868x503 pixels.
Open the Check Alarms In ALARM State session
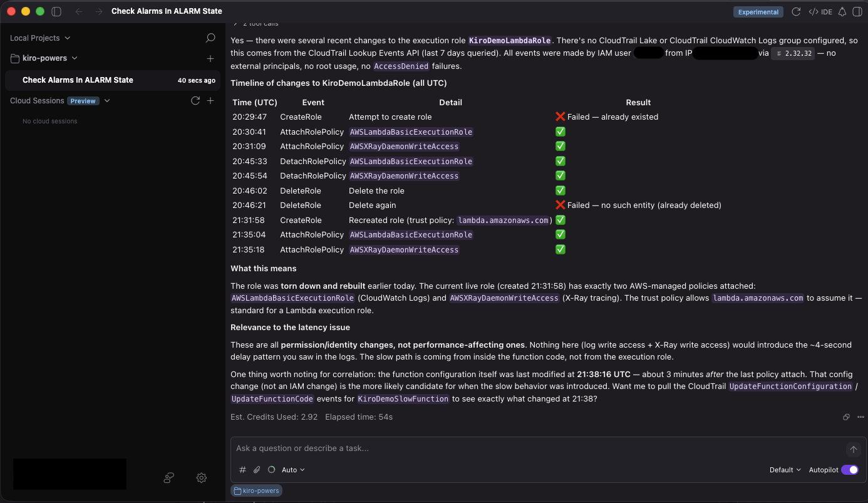pyautogui.click(x=113, y=80)
